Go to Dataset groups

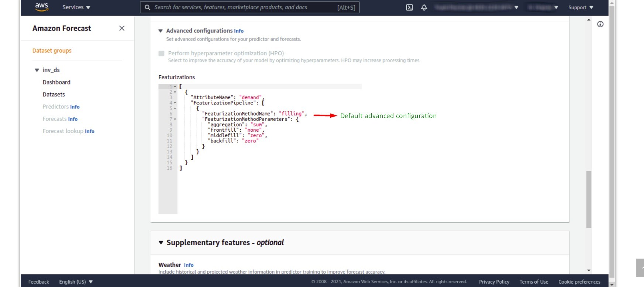pos(52,51)
